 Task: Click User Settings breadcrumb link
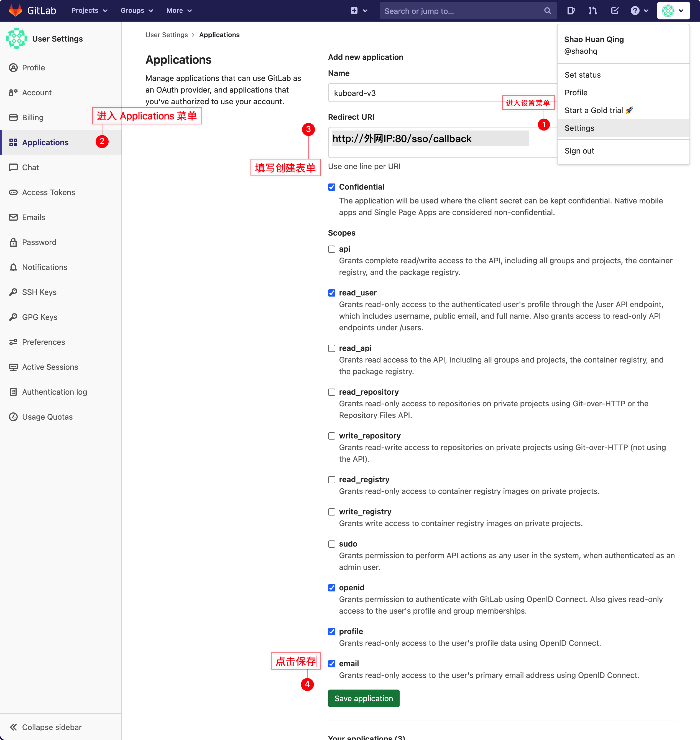pos(167,35)
